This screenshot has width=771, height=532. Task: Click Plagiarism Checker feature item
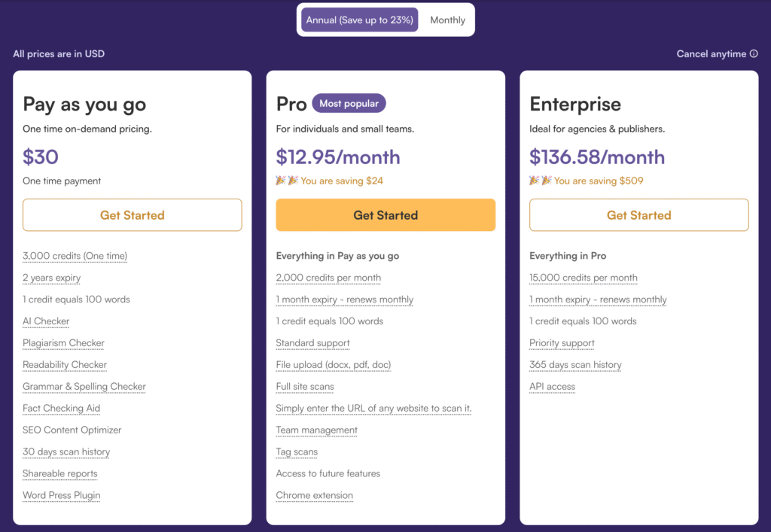[x=63, y=343]
